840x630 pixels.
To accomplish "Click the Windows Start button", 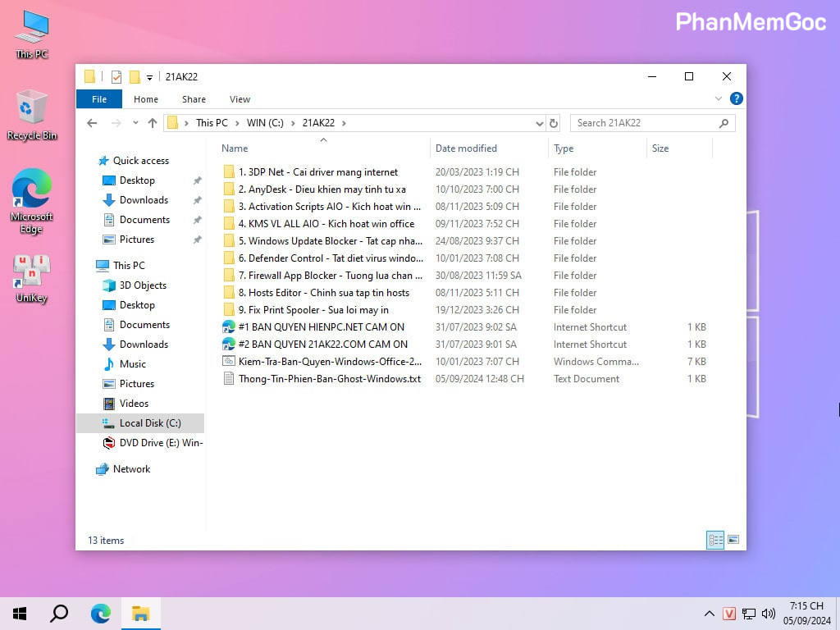I will pos(20,613).
